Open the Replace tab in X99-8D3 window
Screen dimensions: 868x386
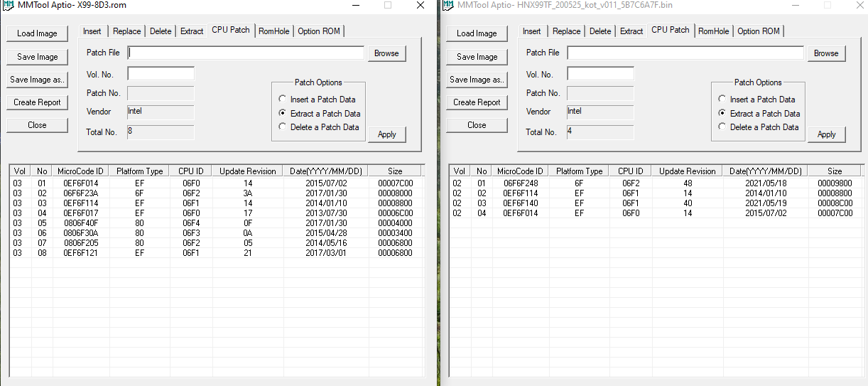(126, 31)
